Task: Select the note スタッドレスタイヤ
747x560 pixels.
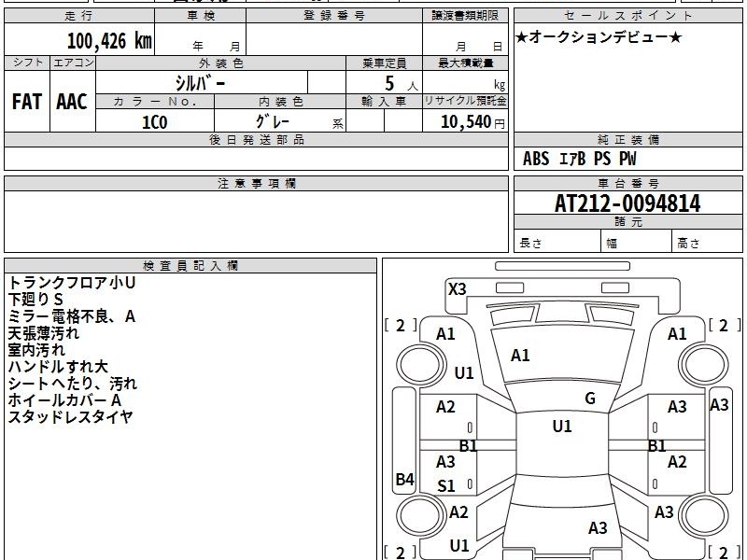Action: (x=70, y=416)
